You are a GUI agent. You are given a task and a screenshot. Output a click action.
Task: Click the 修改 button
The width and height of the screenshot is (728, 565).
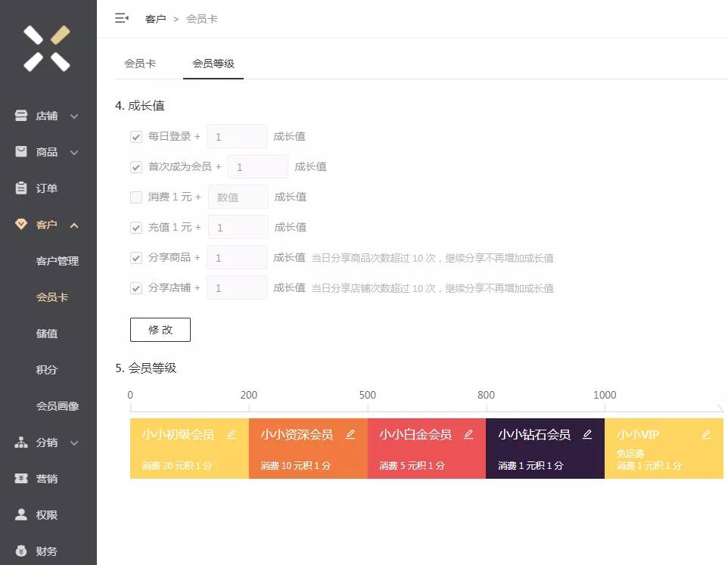(x=160, y=330)
